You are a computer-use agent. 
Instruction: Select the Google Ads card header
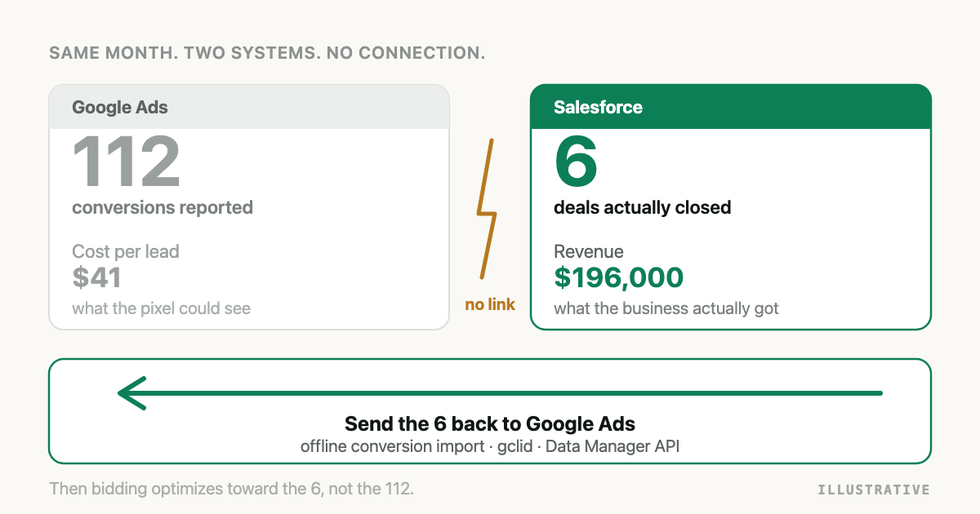249,107
